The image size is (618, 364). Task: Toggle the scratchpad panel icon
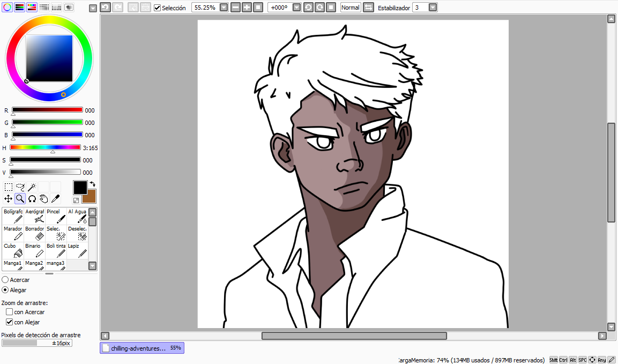[x=69, y=7]
